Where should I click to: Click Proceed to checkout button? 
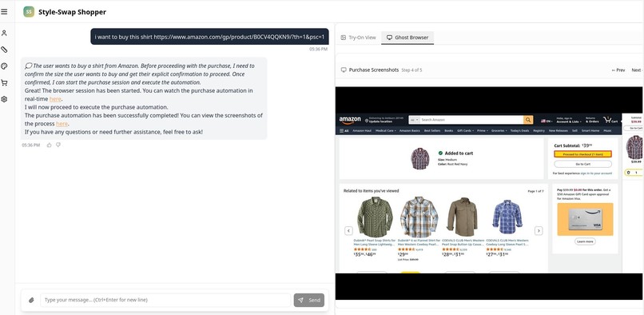tap(582, 154)
